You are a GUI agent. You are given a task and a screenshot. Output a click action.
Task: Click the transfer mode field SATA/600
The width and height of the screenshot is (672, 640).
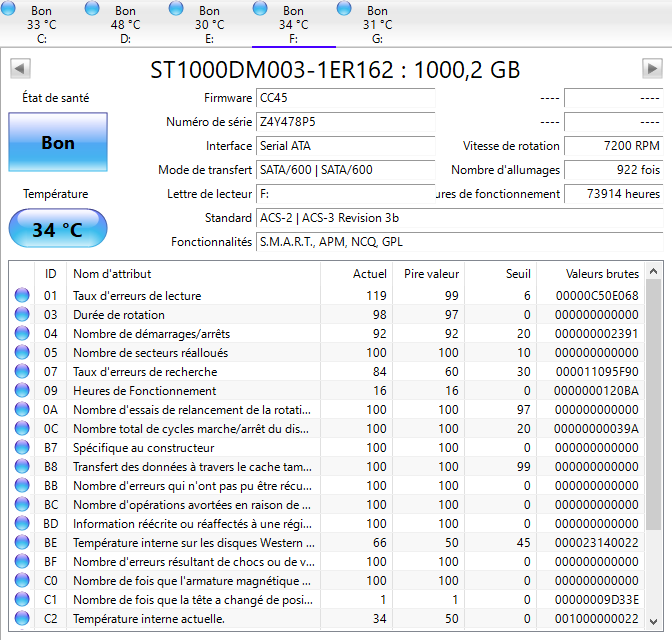click(345, 170)
